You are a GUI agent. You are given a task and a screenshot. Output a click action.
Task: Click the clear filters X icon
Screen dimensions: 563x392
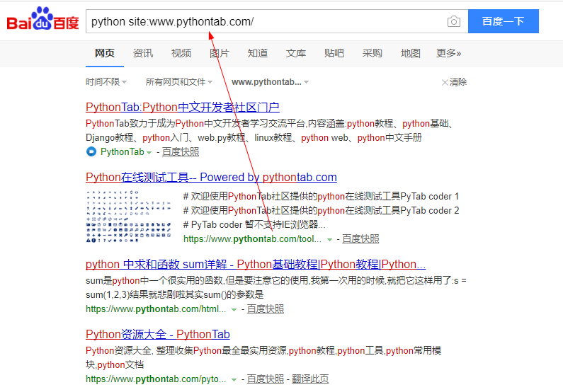tap(445, 83)
